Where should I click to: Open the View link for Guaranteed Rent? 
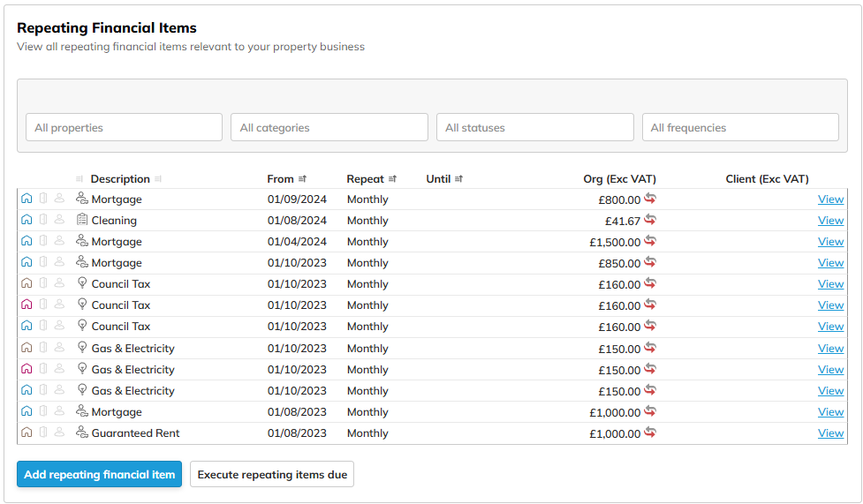click(x=830, y=433)
